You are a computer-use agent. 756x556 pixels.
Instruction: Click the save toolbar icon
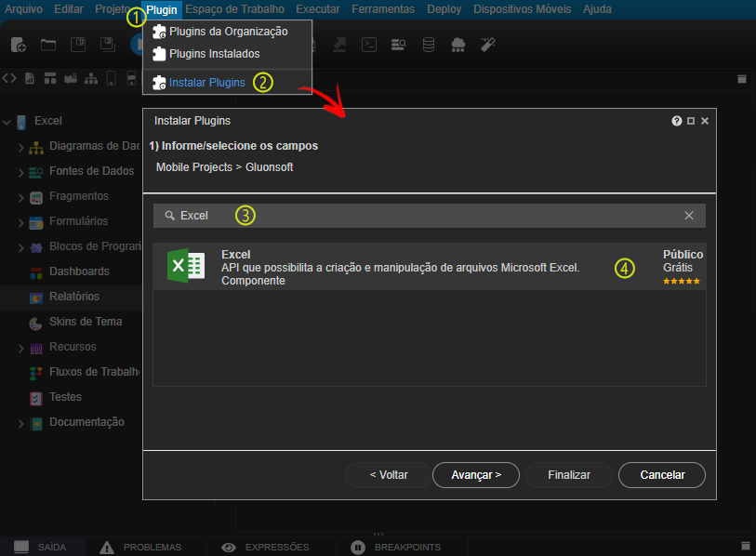coord(77,45)
